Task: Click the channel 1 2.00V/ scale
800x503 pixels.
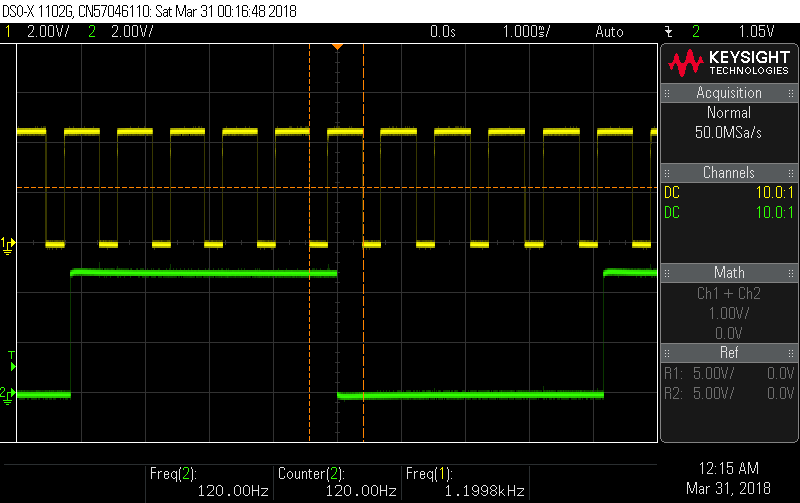Action: [48, 32]
